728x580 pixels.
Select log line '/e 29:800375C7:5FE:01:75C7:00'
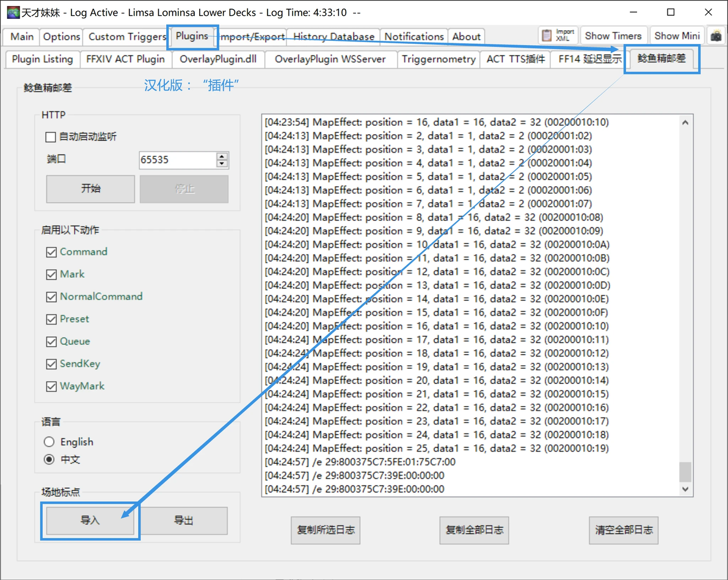click(360, 462)
